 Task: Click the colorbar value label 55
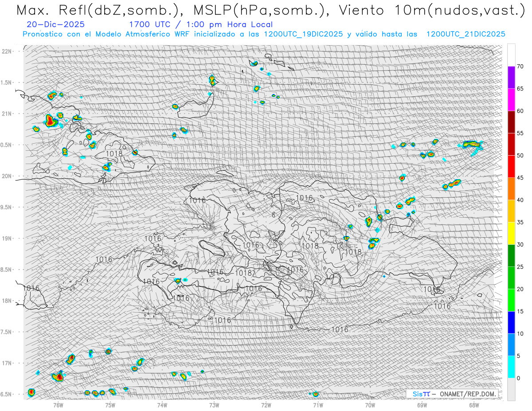(x=520, y=133)
